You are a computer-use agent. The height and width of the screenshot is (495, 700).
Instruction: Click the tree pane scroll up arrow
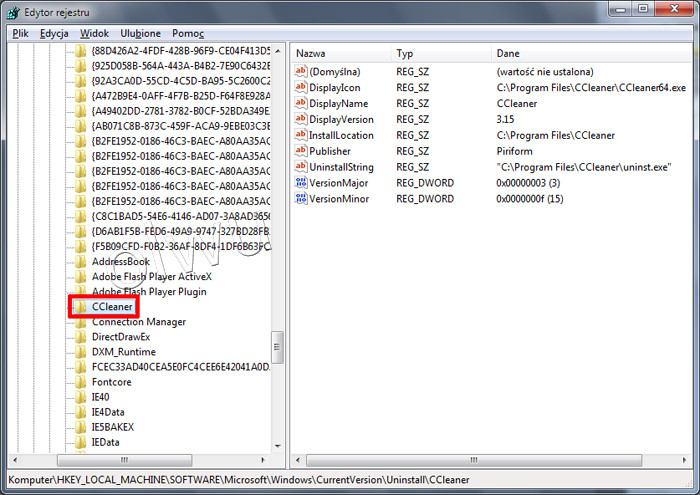click(x=278, y=51)
